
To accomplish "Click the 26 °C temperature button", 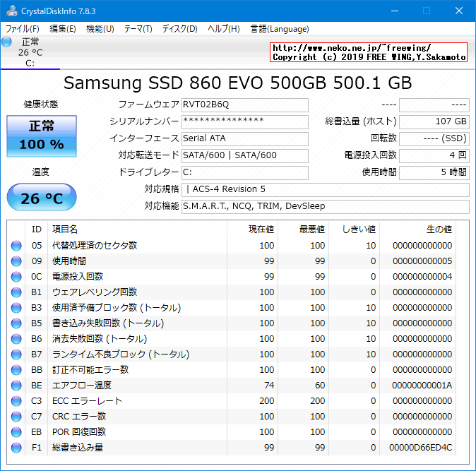I will coord(42,197).
